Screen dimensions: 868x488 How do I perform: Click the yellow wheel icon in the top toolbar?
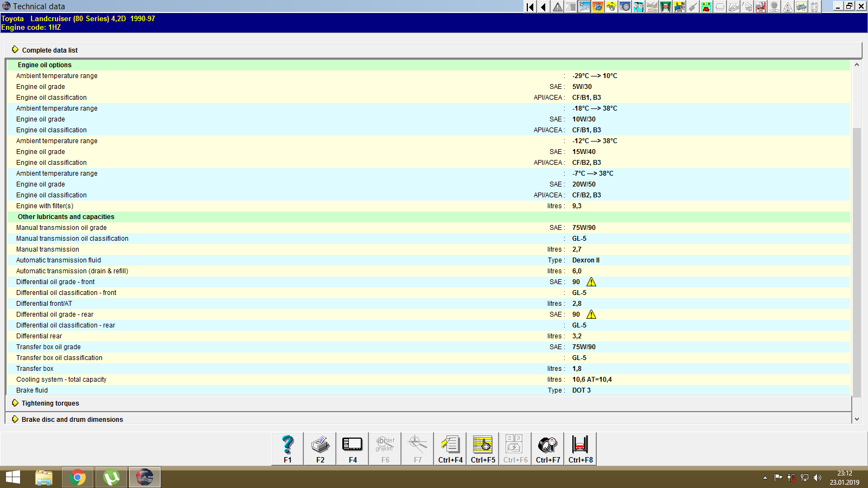coord(611,7)
